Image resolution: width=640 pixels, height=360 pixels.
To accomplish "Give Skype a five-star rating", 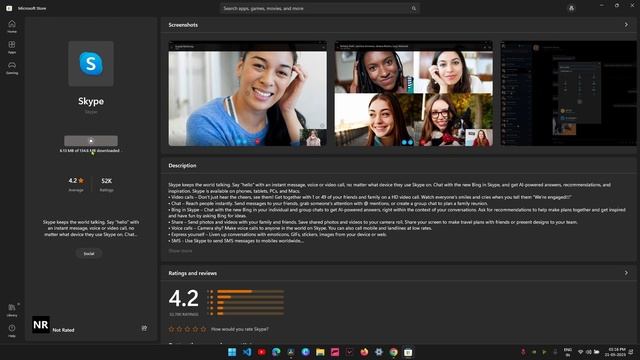I will pos(203,329).
